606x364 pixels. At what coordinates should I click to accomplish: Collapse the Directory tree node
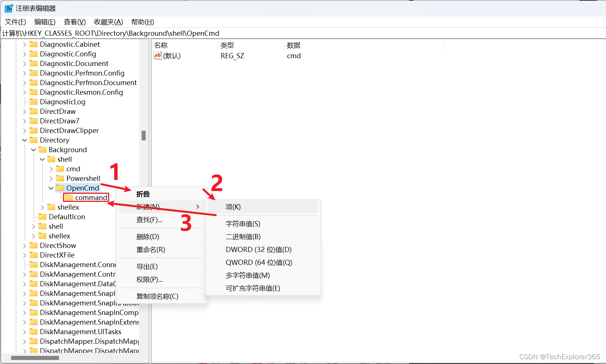[24, 140]
